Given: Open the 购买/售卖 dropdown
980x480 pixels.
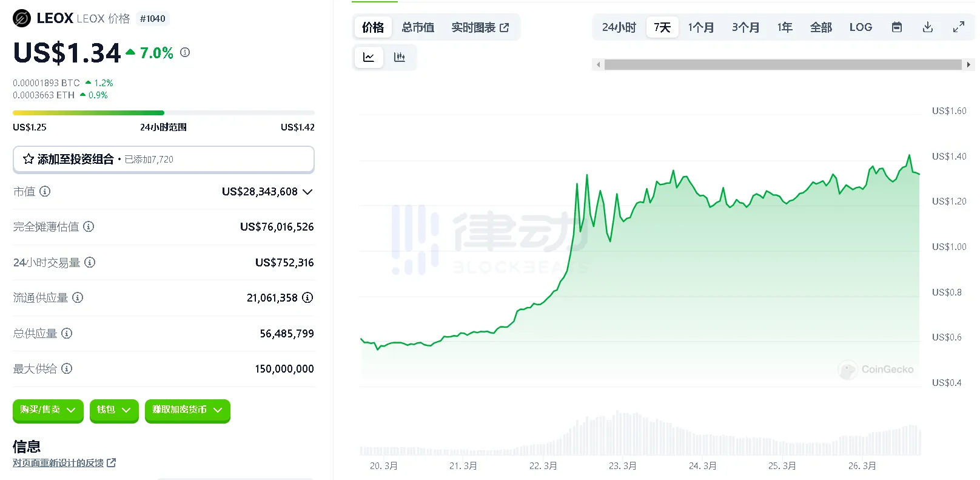Looking at the screenshot, I should (x=48, y=410).
